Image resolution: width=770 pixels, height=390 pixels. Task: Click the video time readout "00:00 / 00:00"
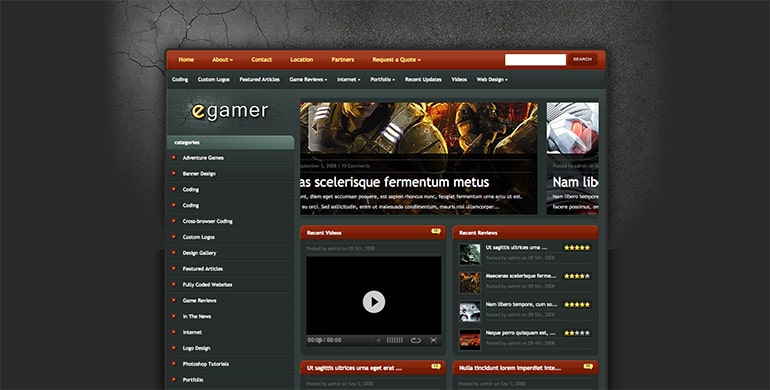(324, 340)
